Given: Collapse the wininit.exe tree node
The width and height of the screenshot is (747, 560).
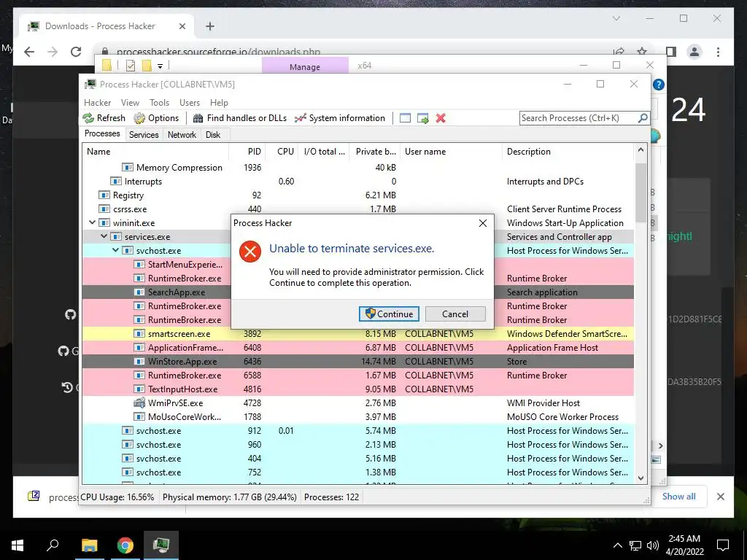Looking at the screenshot, I should click(x=92, y=222).
